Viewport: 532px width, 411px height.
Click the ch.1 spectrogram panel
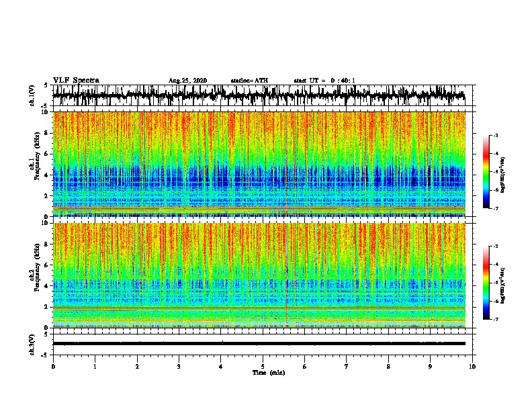[259, 164]
